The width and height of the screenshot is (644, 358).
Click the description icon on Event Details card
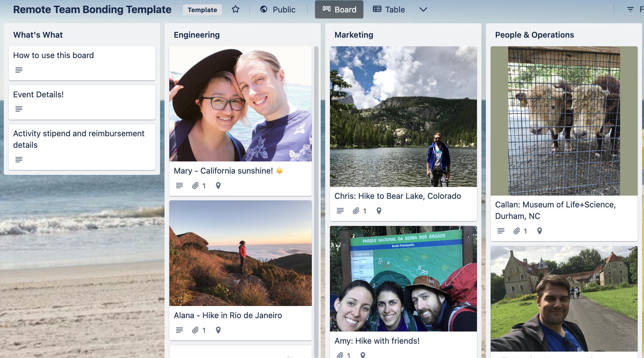pyautogui.click(x=18, y=108)
